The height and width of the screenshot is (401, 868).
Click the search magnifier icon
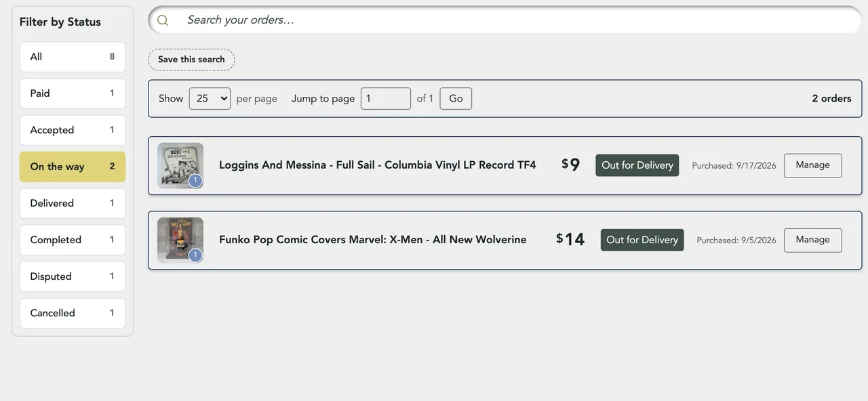(x=163, y=20)
